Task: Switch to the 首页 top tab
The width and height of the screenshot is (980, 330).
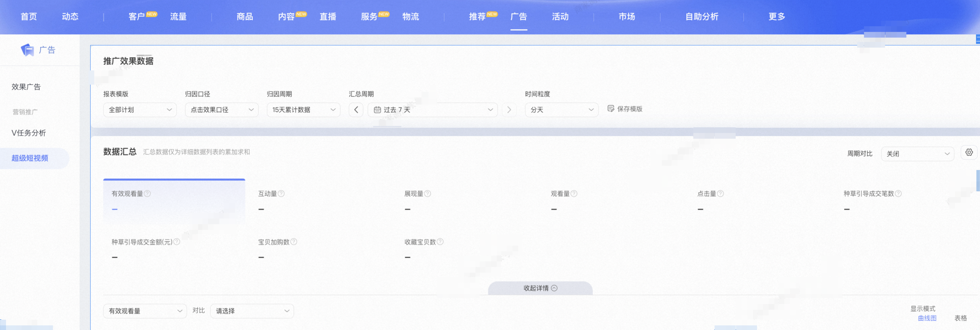Action: (28, 16)
